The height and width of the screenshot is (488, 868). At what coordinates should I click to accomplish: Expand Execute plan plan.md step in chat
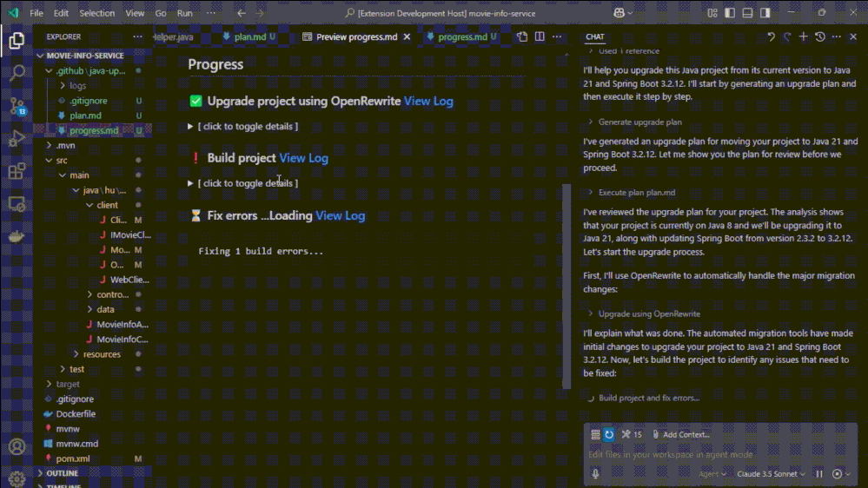pyautogui.click(x=631, y=193)
